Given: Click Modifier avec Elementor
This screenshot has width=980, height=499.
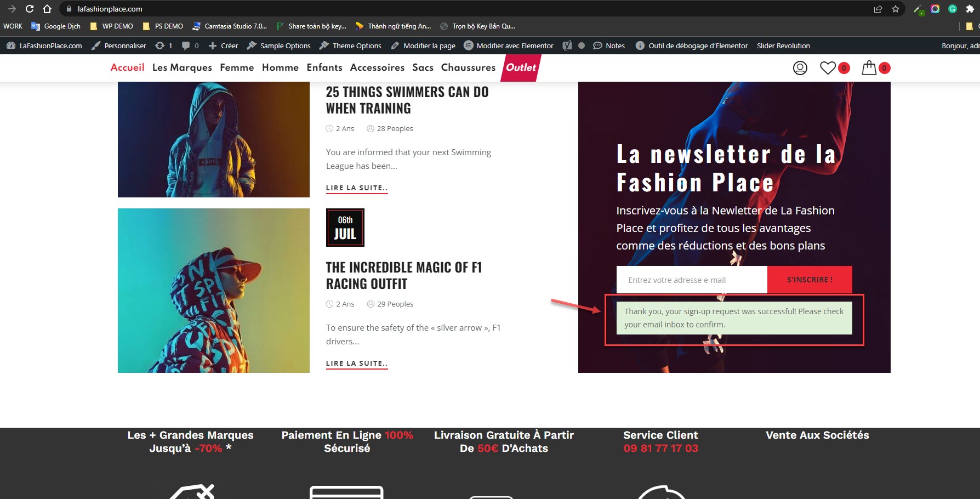Looking at the screenshot, I should coord(509,46).
